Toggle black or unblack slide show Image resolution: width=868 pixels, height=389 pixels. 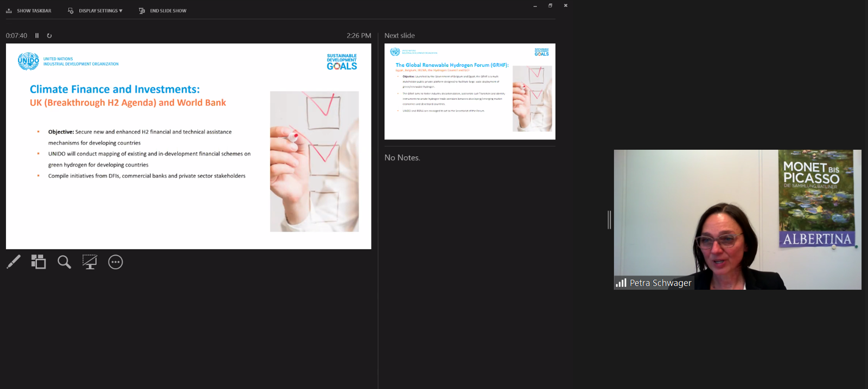tap(90, 262)
